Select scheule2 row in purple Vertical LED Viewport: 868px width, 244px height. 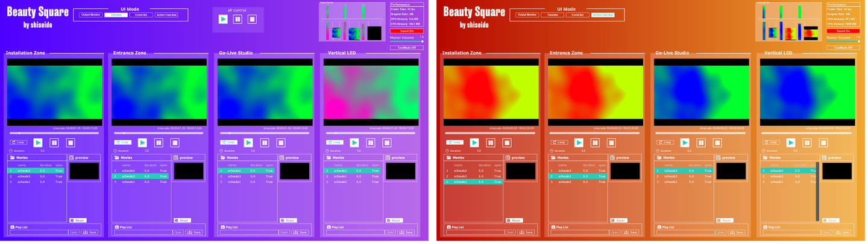[x=352, y=181]
